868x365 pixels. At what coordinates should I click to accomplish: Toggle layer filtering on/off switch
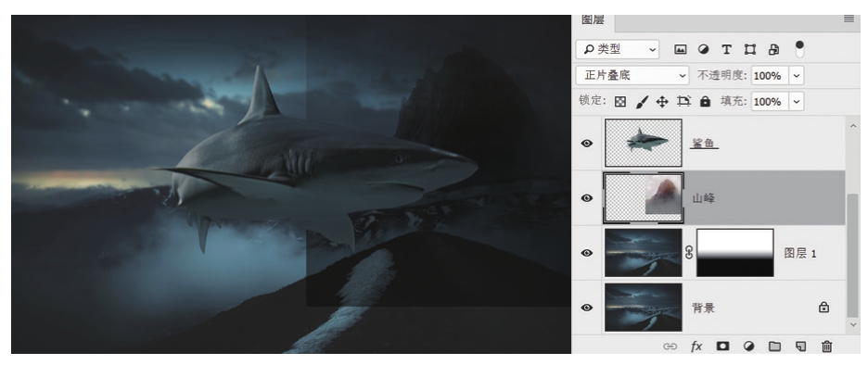pos(799,49)
